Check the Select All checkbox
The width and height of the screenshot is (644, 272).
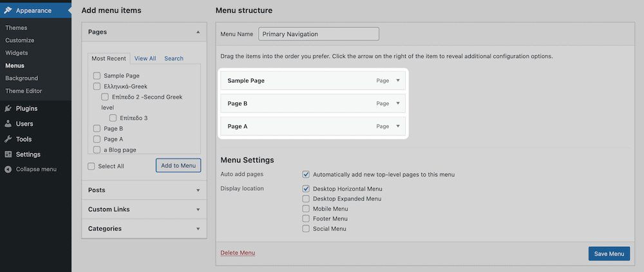click(91, 166)
